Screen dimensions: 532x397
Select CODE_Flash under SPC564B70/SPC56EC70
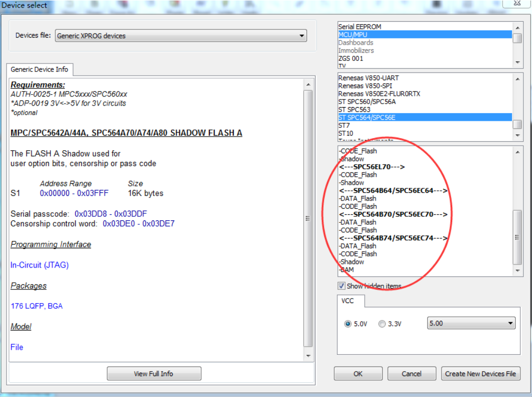coord(425,230)
